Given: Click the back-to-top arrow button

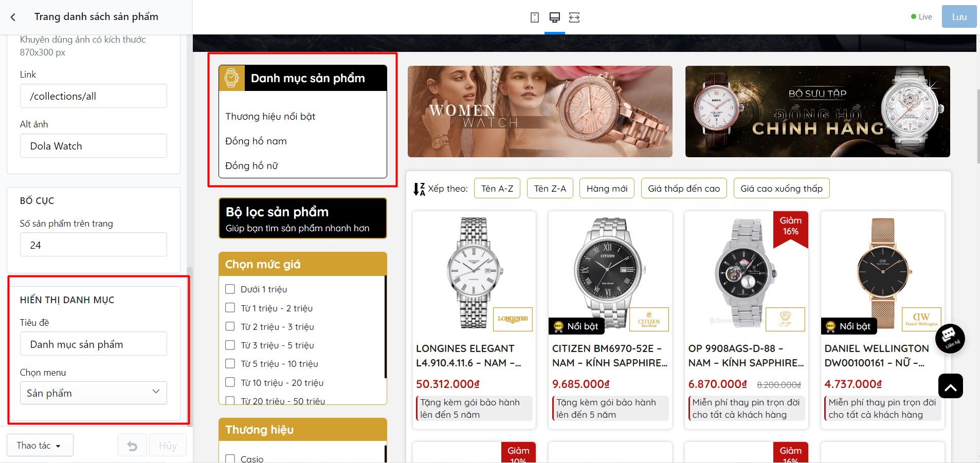Looking at the screenshot, I should tap(951, 386).
